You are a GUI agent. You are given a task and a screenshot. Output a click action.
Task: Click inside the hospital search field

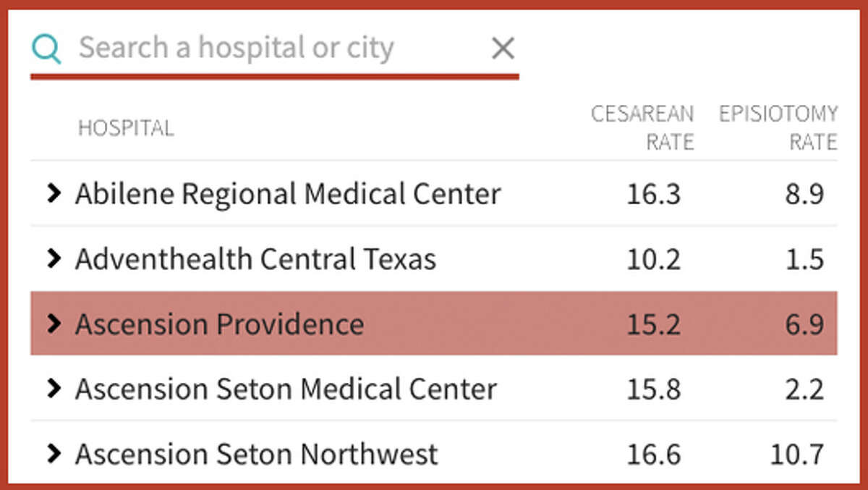253,48
